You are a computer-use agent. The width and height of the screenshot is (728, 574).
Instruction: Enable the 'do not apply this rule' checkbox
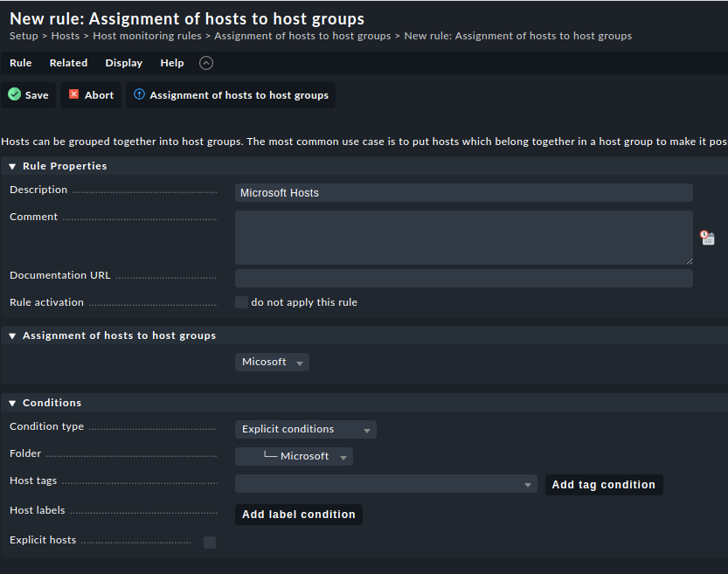click(x=241, y=302)
